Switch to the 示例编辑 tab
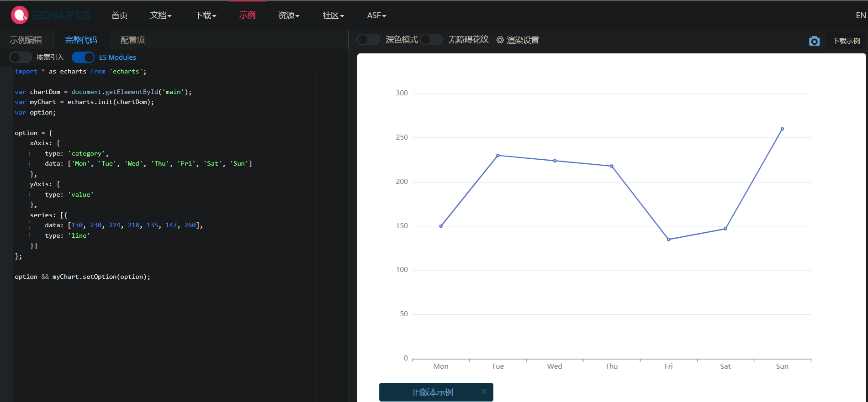 coord(26,40)
